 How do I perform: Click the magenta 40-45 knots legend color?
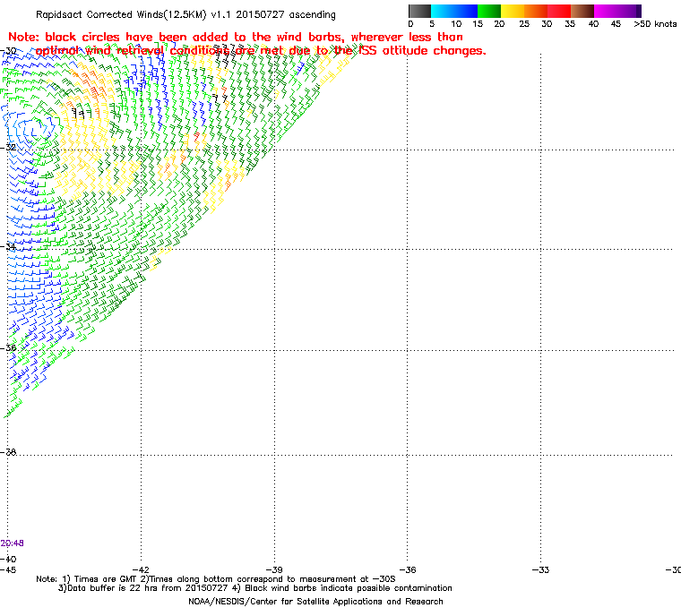click(x=606, y=11)
